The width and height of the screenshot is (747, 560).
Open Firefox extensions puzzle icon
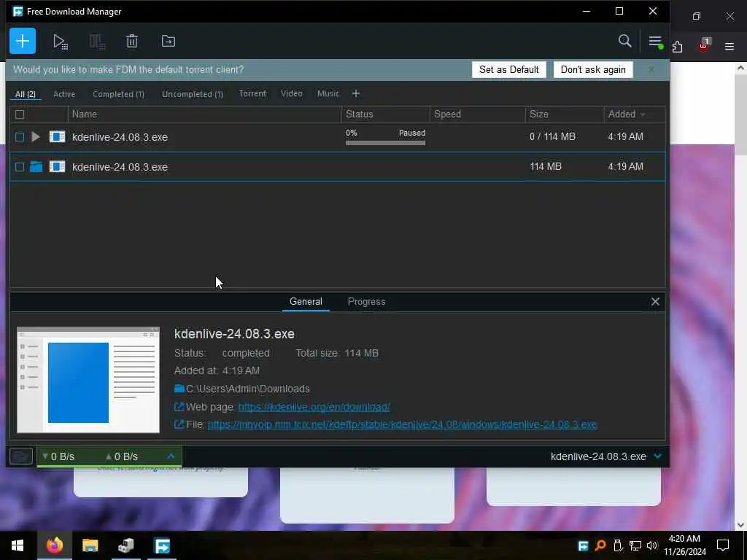click(678, 46)
